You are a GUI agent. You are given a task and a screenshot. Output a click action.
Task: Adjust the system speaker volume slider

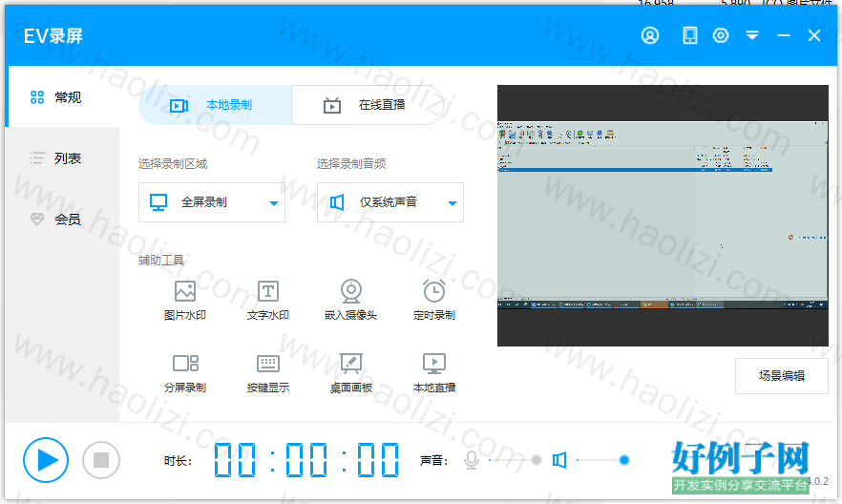point(602,460)
